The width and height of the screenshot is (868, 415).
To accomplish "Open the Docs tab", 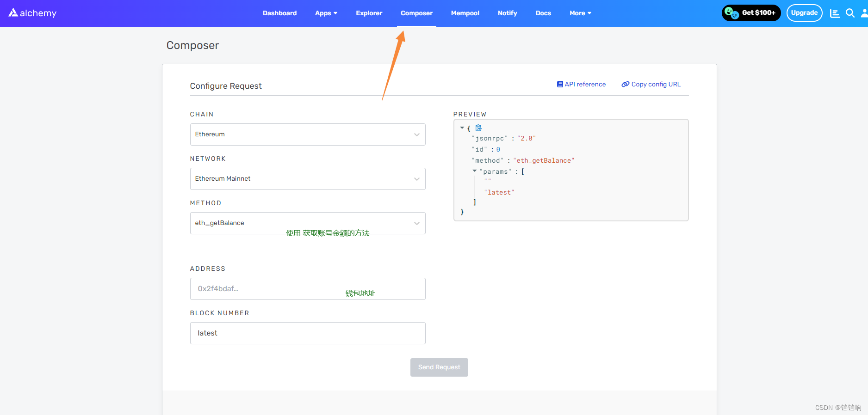I will [543, 13].
